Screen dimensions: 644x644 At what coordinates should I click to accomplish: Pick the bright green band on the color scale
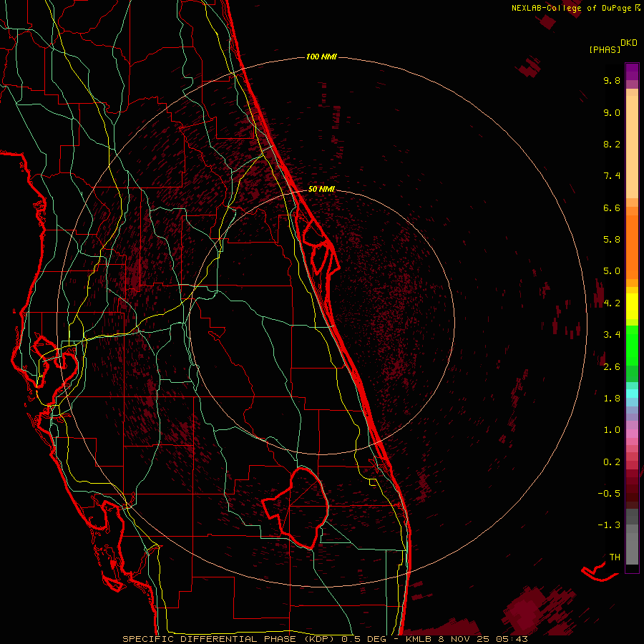point(632,345)
